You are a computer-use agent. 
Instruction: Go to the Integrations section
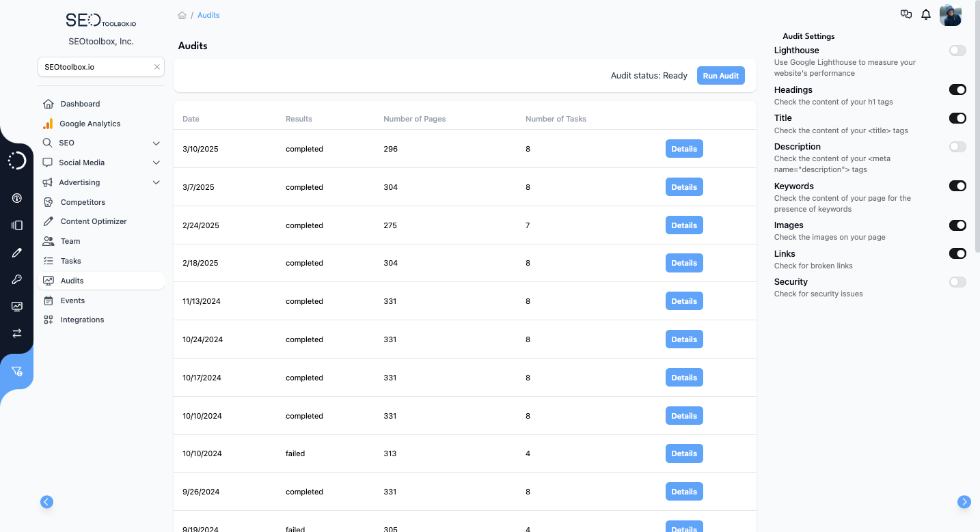click(83, 320)
